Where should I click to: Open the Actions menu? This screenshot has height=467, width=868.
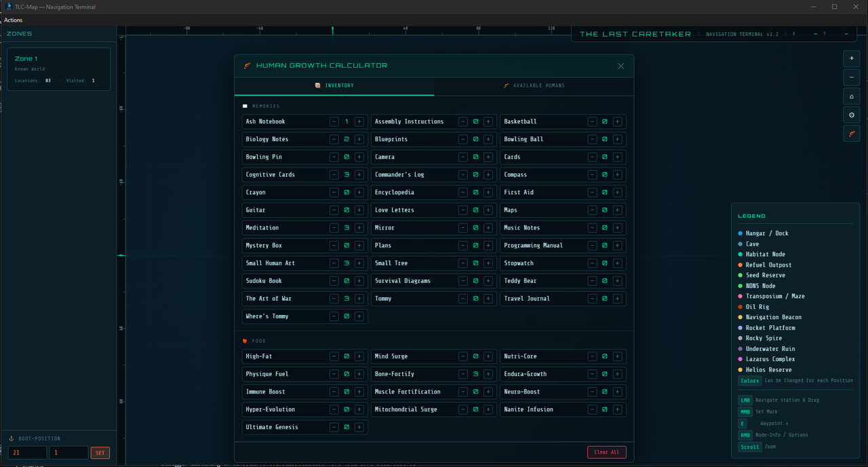click(x=13, y=20)
